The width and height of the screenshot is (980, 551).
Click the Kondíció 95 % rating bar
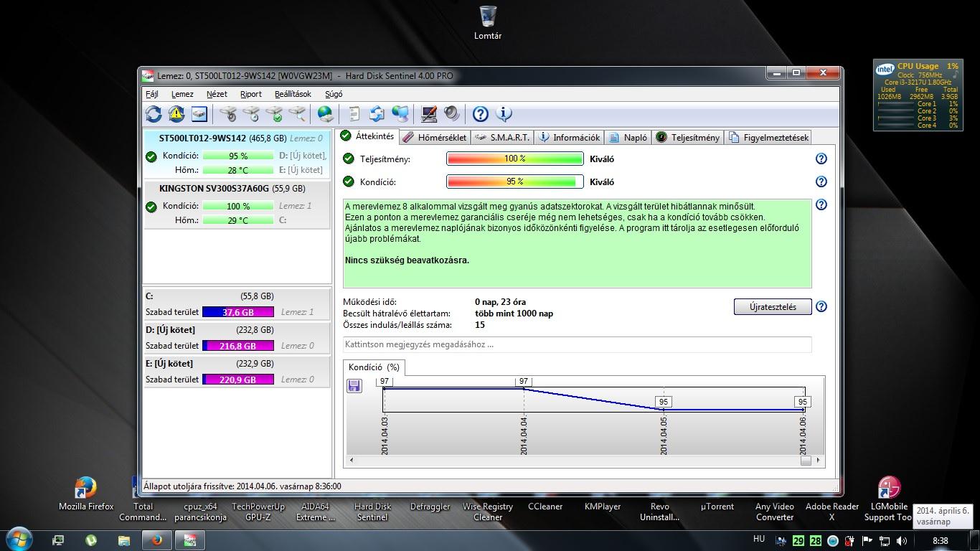(515, 182)
